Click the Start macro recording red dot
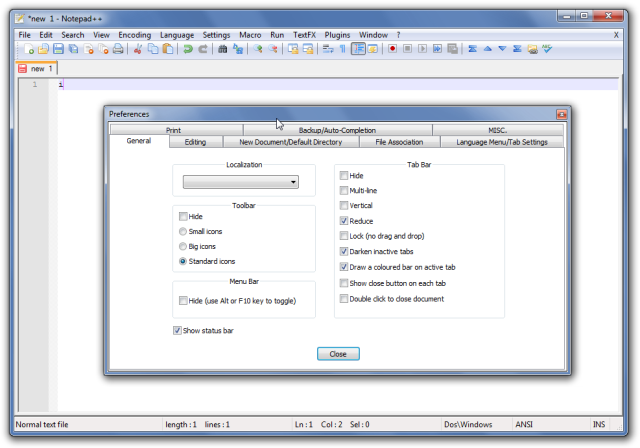The height and width of the screenshot is (448, 640). 392,49
